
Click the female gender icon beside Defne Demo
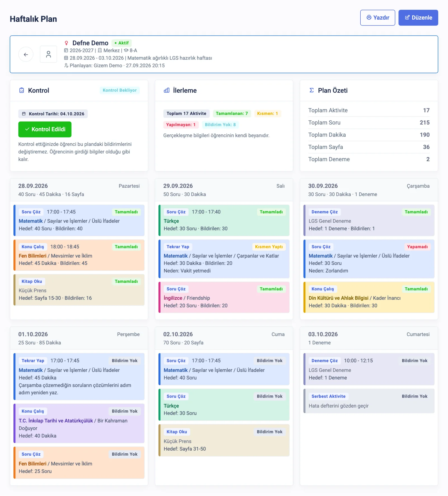tap(66, 43)
